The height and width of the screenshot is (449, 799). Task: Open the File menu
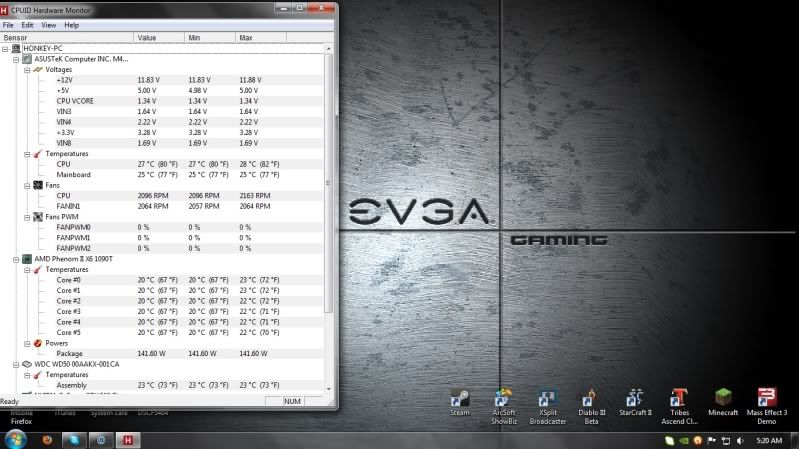[x=8, y=25]
